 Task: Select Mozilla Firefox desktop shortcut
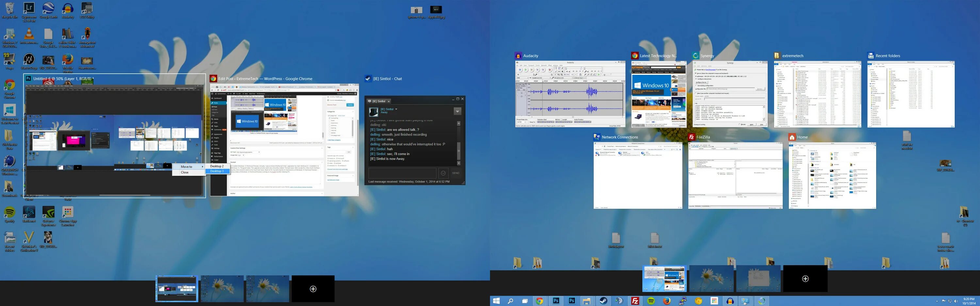(x=68, y=64)
